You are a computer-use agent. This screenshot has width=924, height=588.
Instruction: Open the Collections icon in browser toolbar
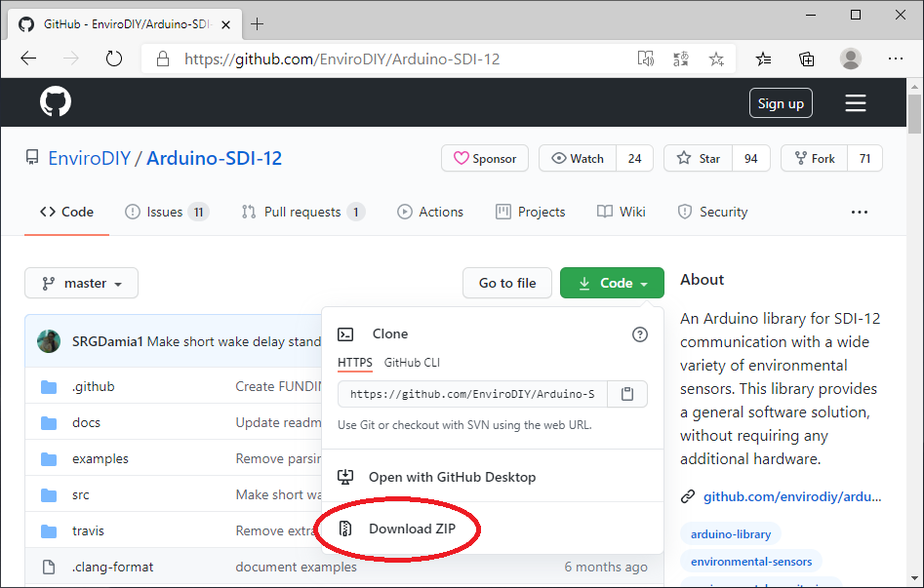807,59
